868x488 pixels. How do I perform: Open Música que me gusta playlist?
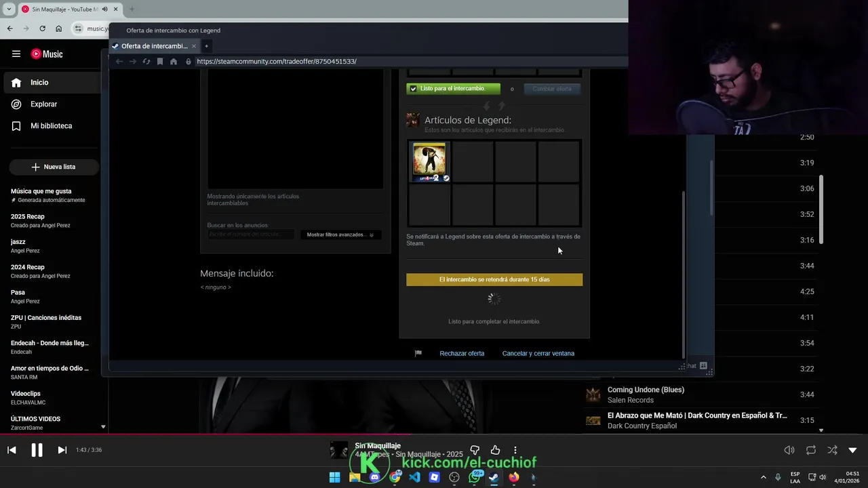[x=51, y=195]
